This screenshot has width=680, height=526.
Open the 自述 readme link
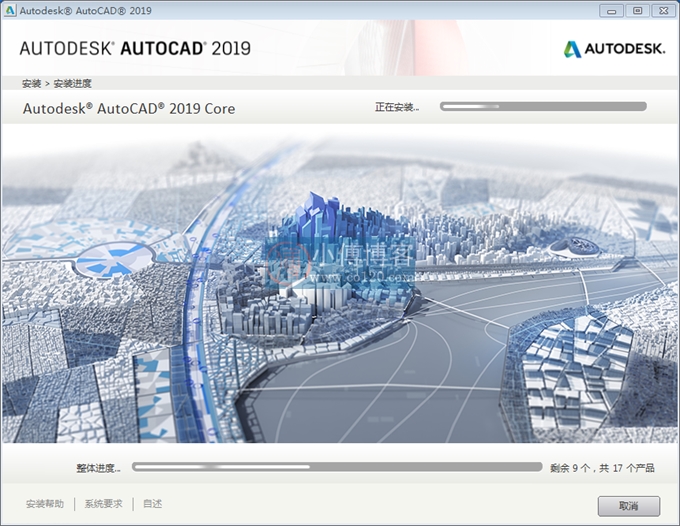click(x=153, y=503)
